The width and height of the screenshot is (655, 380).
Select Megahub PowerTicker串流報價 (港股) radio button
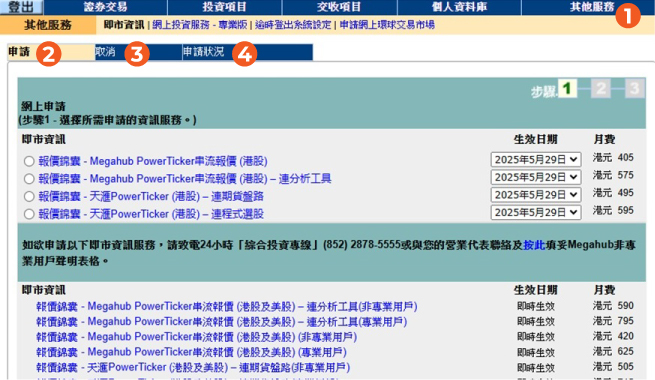tap(29, 161)
